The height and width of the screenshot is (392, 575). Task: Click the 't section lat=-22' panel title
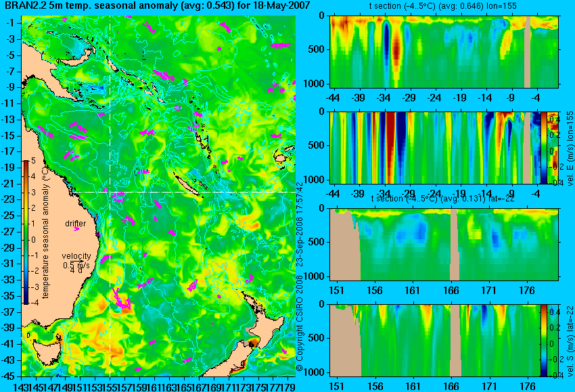pyautogui.click(x=443, y=199)
